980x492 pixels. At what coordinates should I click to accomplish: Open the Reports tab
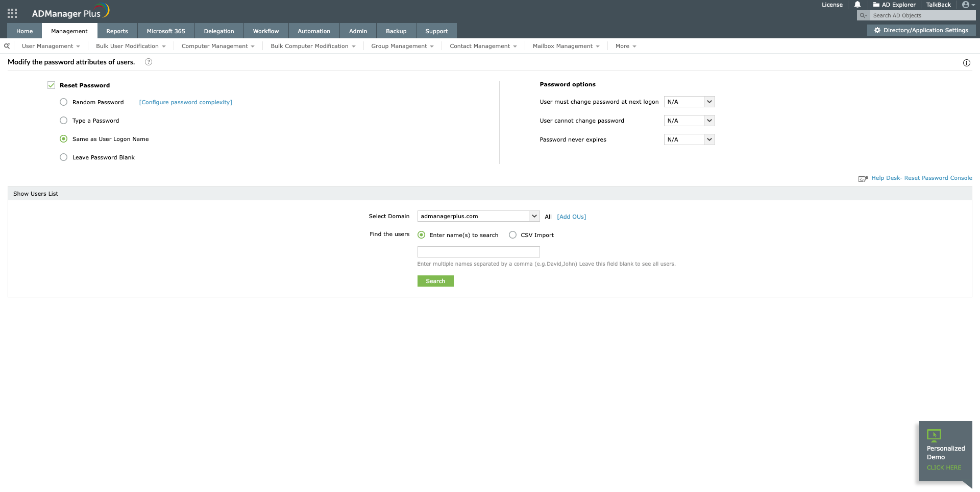click(117, 31)
